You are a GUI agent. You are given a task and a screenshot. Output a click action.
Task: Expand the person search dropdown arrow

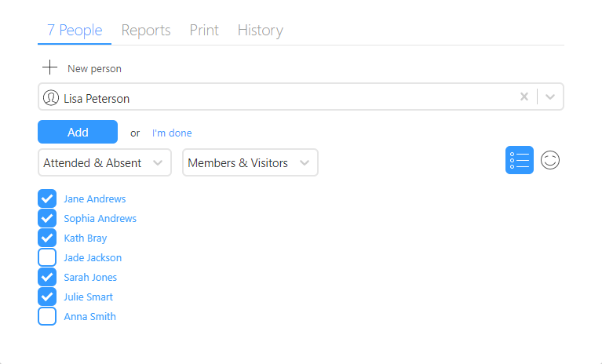point(550,97)
